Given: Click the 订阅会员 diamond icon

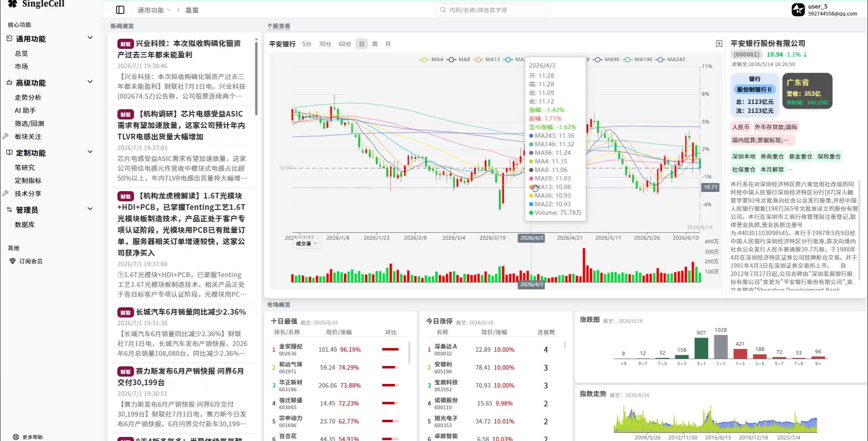Looking at the screenshot, I should (13, 261).
